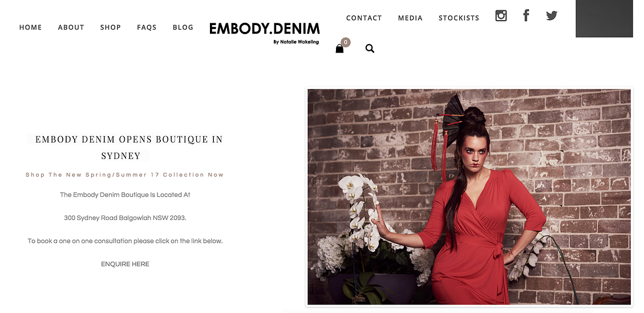Open the shopping bag cart icon
This screenshot has height=313, width=644.
pos(339,48)
